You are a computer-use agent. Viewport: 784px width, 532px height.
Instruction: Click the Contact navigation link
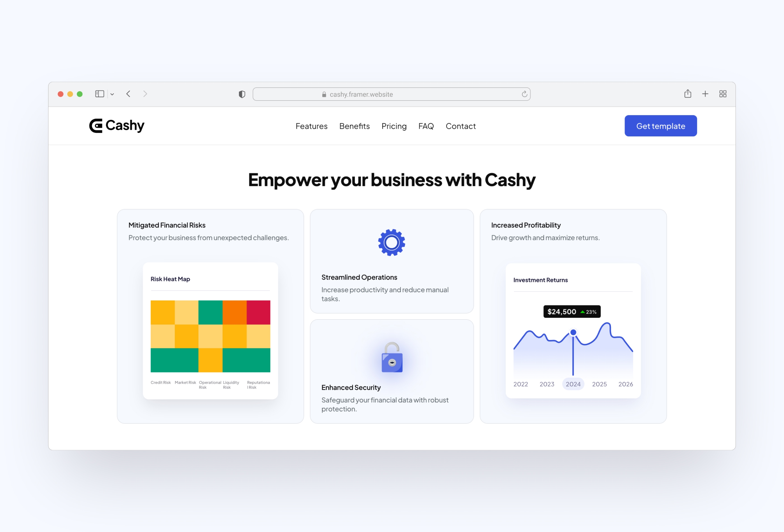click(x=461, y=125)
